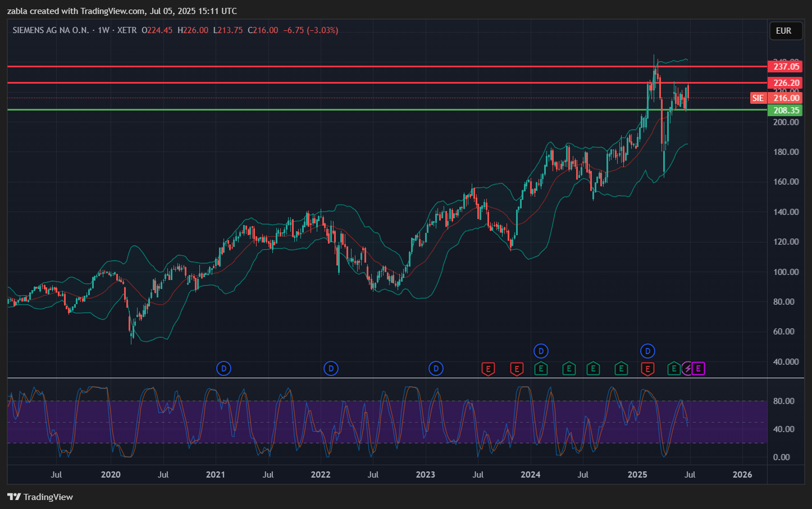The width and height of the screenshot is (812, 509).
Task: Click the low value L213.75
Action: [228, 30]
